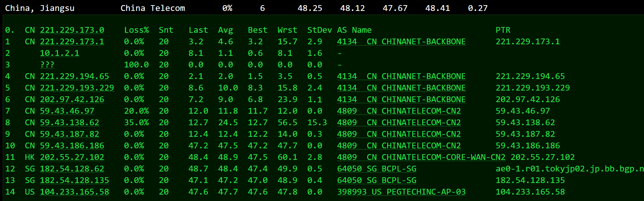
Task: Click the AS Name column header
Action: (x=354, y=30)
